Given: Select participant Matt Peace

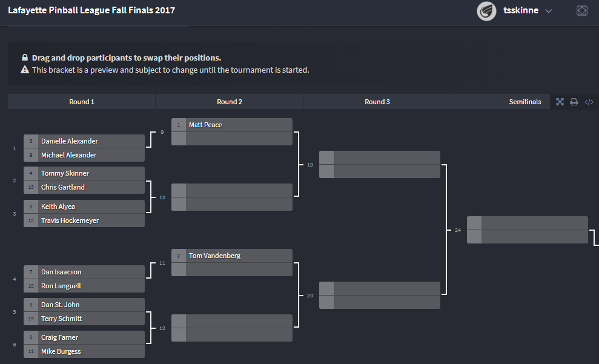Looking at the screenshot, I should click(205, 125).
